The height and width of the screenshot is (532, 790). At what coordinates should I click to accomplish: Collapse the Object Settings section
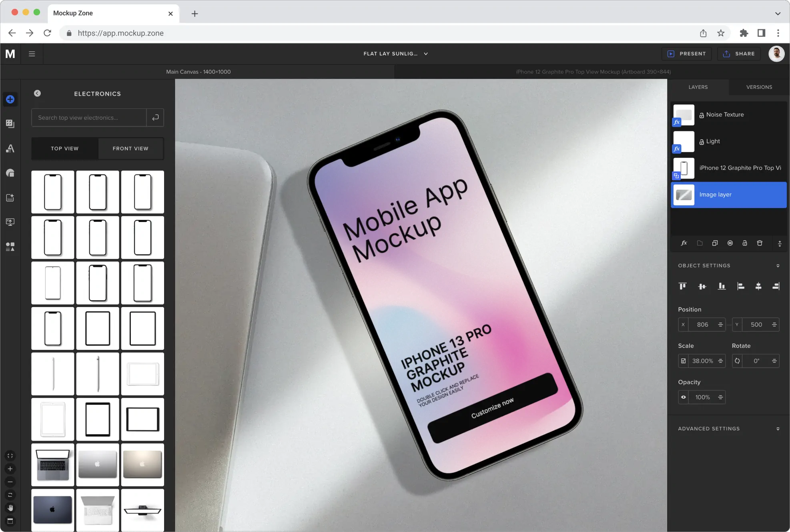(778, 265)
